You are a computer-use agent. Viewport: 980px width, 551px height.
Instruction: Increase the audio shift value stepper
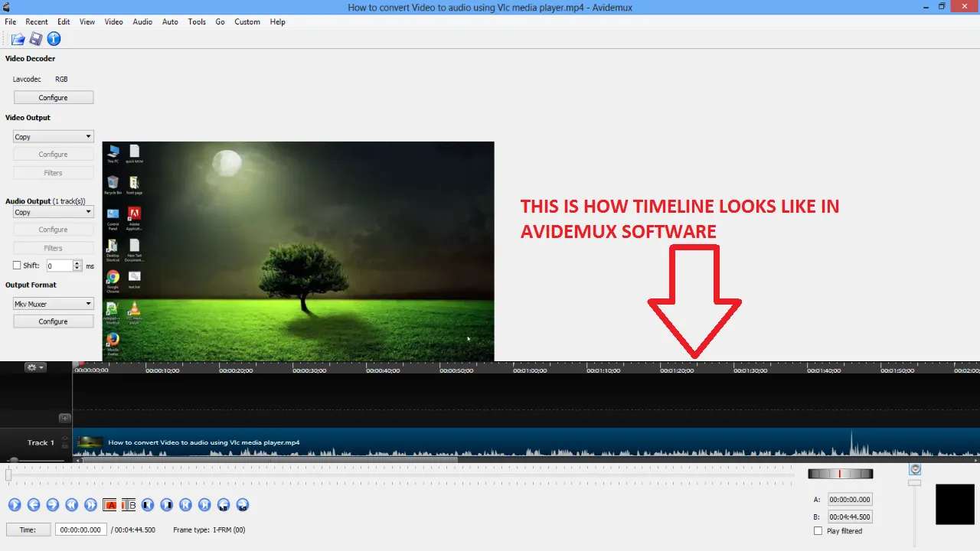click(77, 262)
